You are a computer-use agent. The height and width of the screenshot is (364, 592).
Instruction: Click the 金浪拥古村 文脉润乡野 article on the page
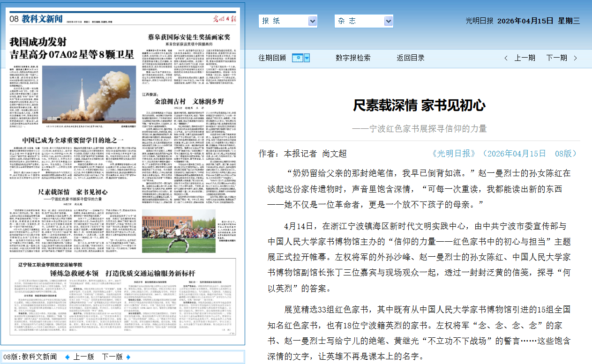(x=189, y=101)
